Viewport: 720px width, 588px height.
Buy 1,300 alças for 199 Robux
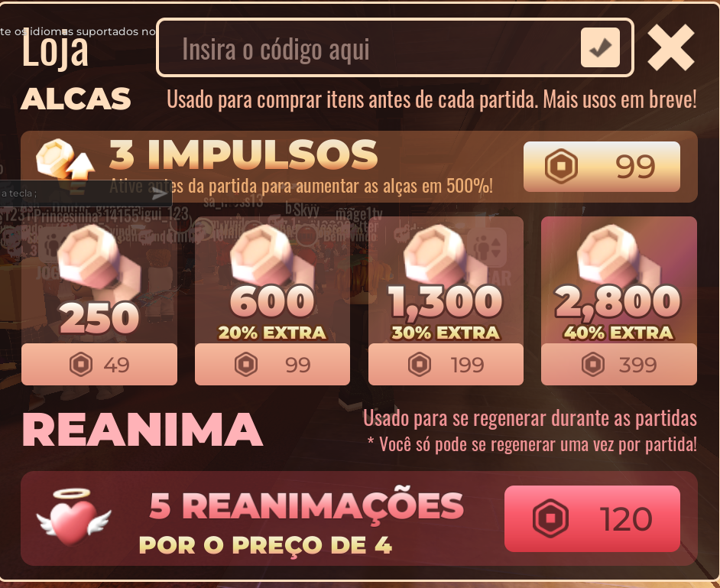point(446,364)
